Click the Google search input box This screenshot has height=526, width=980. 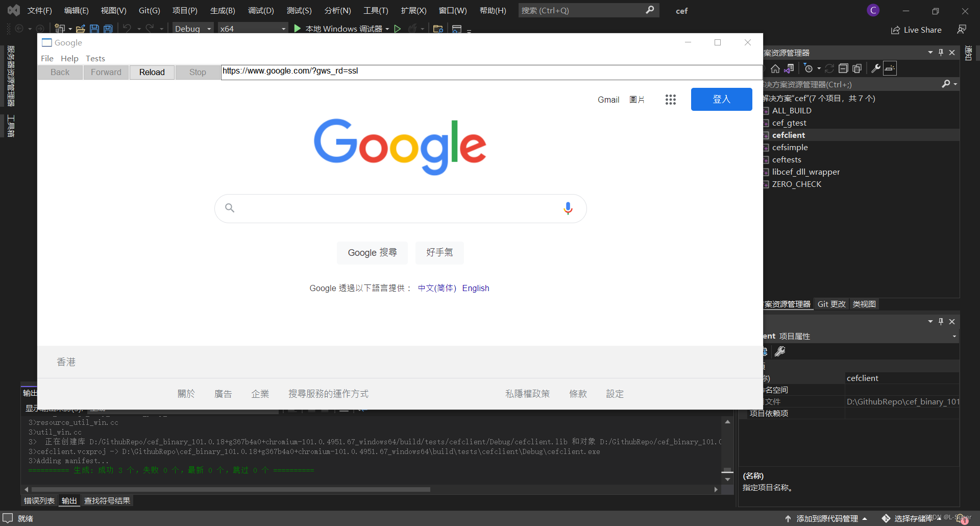coord(401,208)
